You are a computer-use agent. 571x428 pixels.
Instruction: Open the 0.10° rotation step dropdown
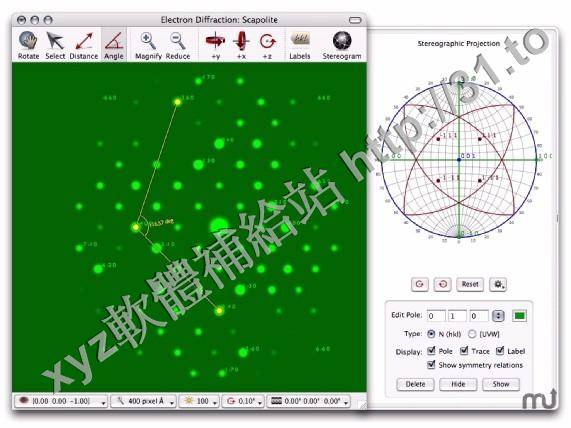coord(243,401)
